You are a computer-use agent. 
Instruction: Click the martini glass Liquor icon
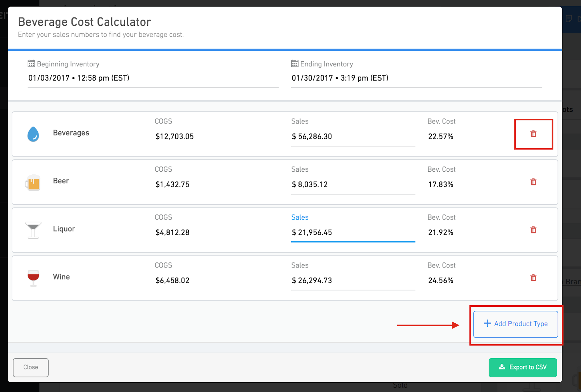[x=33, y=230]
